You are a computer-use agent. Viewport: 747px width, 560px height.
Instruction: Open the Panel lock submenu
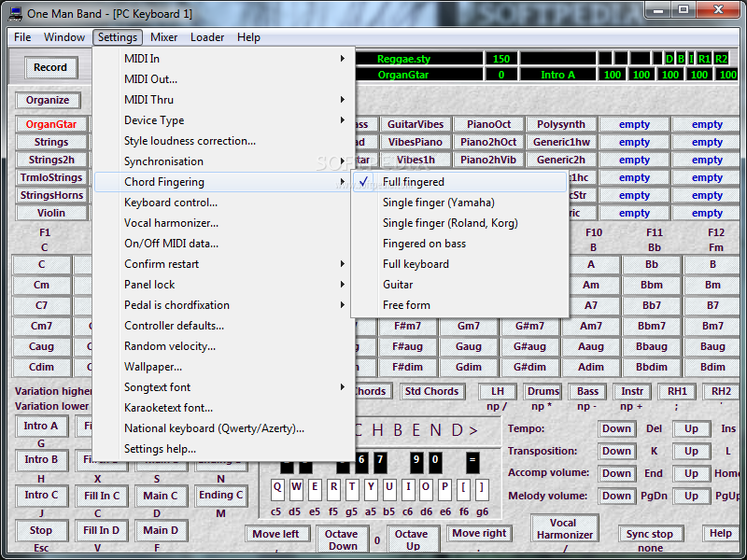click(224, 285)
